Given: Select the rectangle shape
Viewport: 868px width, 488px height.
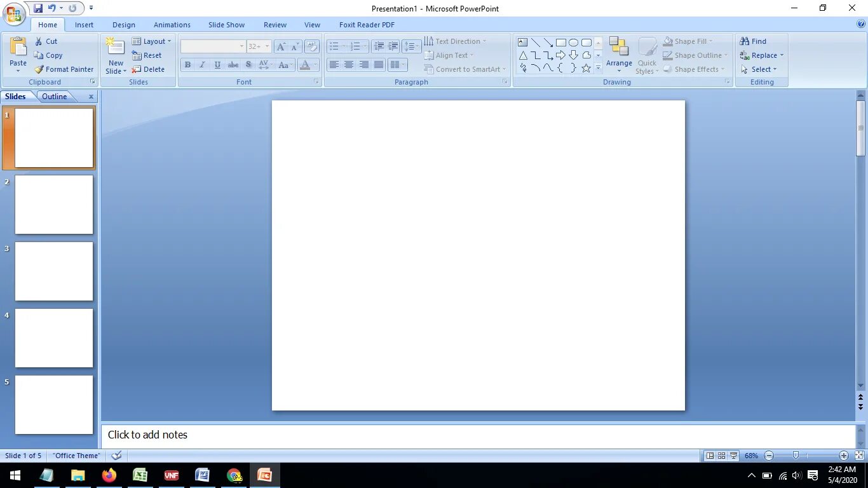Looking at the screenshot, I should 561,43.
